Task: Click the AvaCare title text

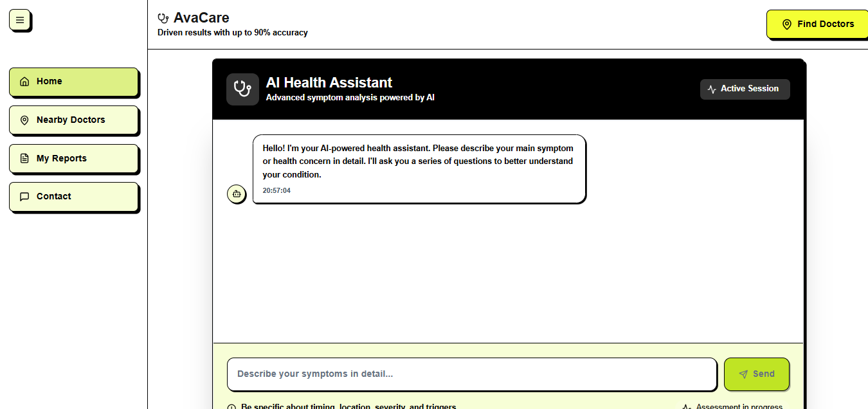Action: [x=201, y=18]
